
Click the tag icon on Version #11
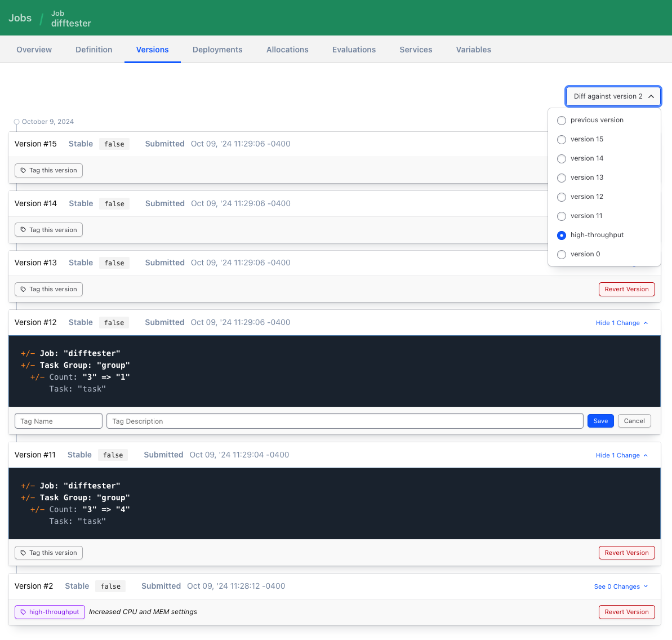24,553
